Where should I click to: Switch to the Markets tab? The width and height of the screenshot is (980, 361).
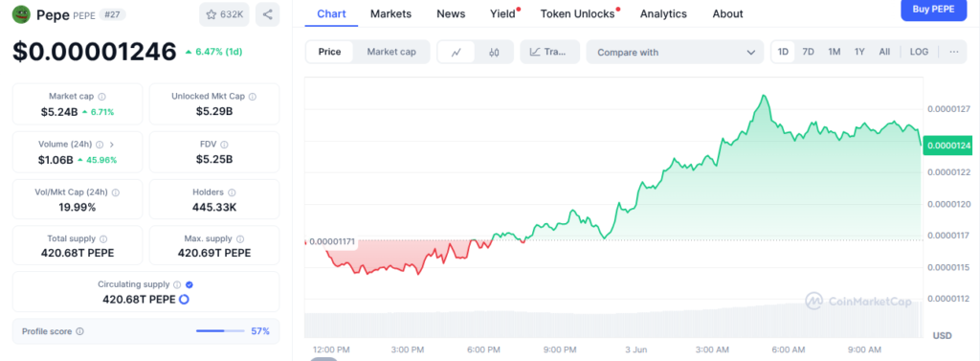[390, 13]
